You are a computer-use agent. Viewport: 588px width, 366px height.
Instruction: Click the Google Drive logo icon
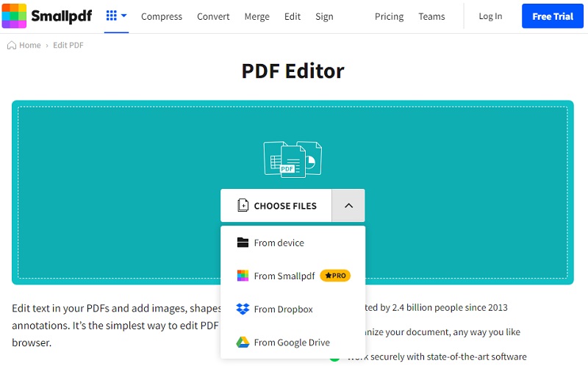click(x=243, y=342)
